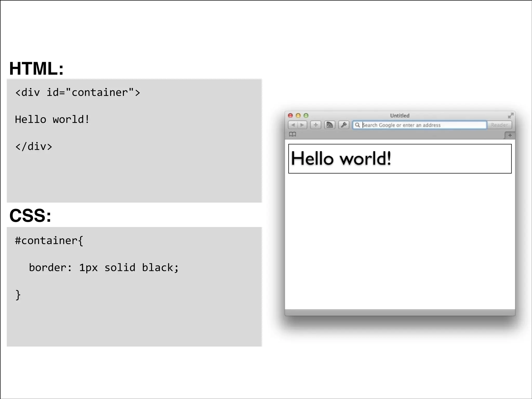Open a new tab with plus button

point(510,135)
